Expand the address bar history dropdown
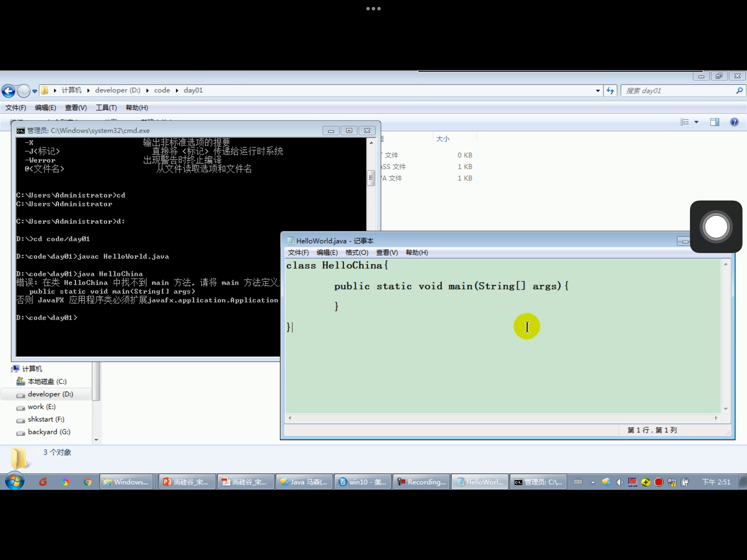747x560 pixels. pos(598,91)
